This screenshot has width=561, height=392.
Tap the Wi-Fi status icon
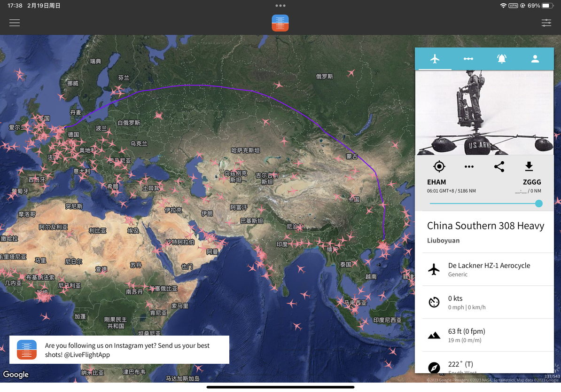503,6
